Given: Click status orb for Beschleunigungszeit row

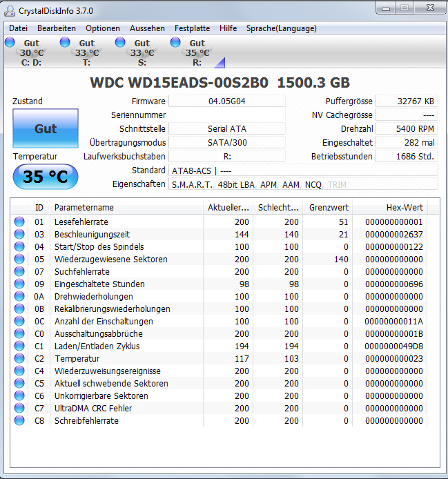Looking at the screenshot, I should tap(19, 234).
